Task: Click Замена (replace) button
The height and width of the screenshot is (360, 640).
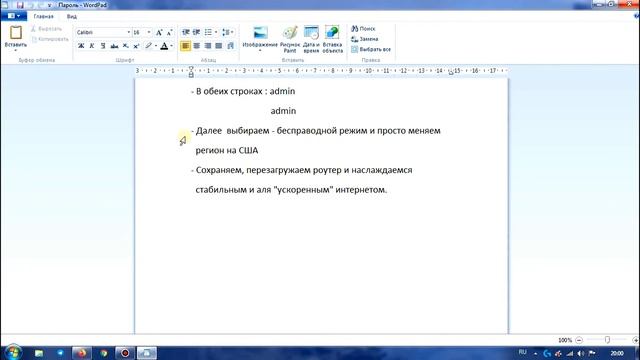Action: click(364, 39)
